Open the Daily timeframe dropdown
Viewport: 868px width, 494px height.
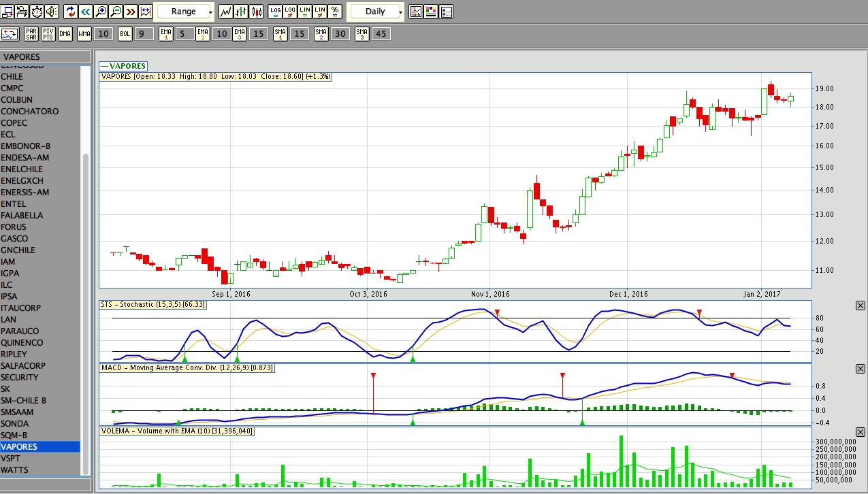(376, 12)
